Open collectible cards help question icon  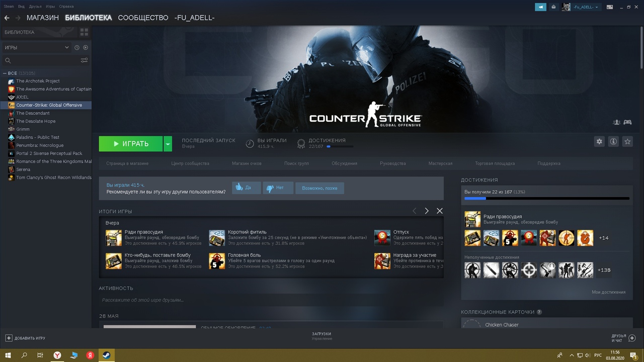[539, 312]
